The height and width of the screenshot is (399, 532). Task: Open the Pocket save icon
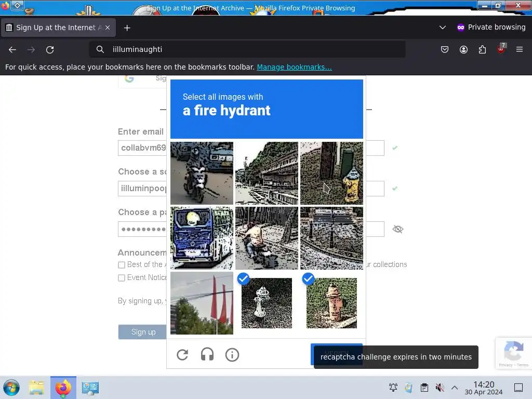445,49
